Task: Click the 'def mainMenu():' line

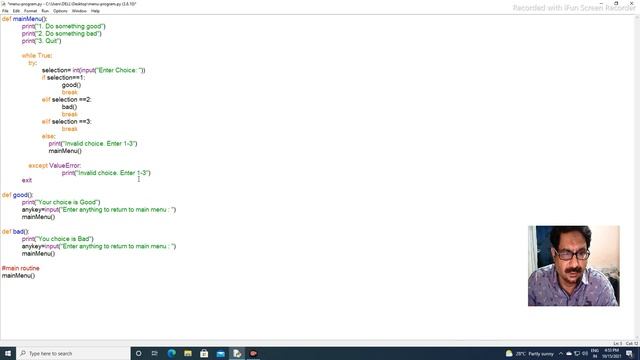Action: pos(24,19)
